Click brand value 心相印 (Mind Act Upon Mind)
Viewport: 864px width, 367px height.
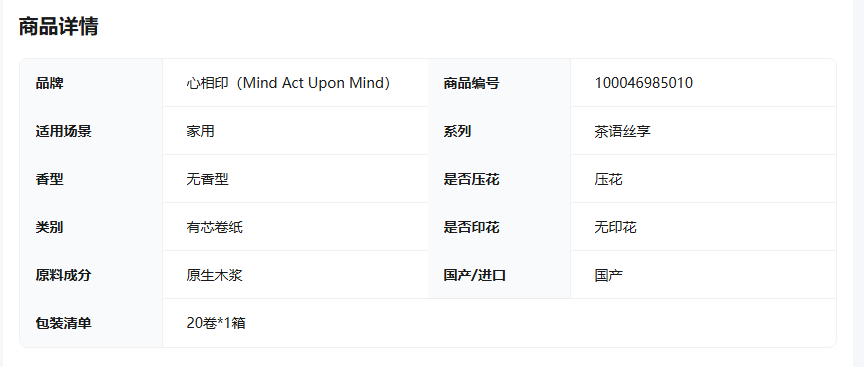point(288,83)
